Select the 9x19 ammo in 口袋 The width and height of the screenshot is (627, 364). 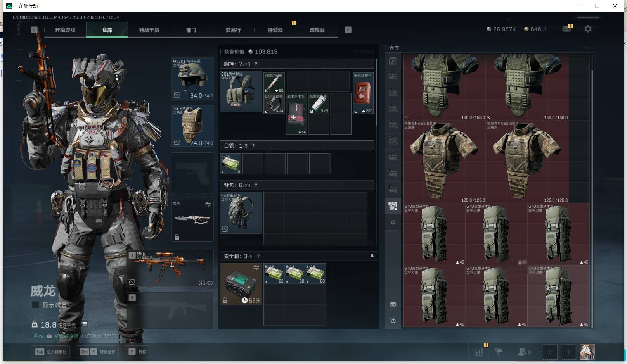(x=230, y=163)
